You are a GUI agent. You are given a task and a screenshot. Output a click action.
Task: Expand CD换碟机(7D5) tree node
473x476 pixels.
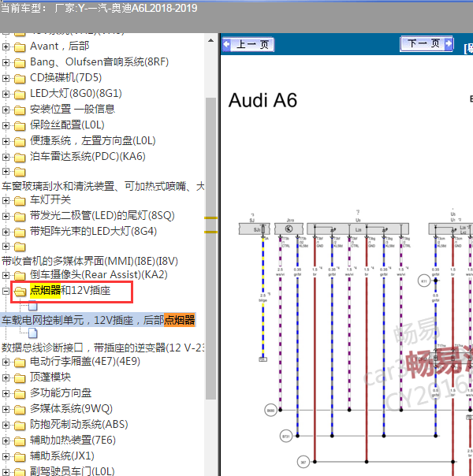click(x=6, y=78)
